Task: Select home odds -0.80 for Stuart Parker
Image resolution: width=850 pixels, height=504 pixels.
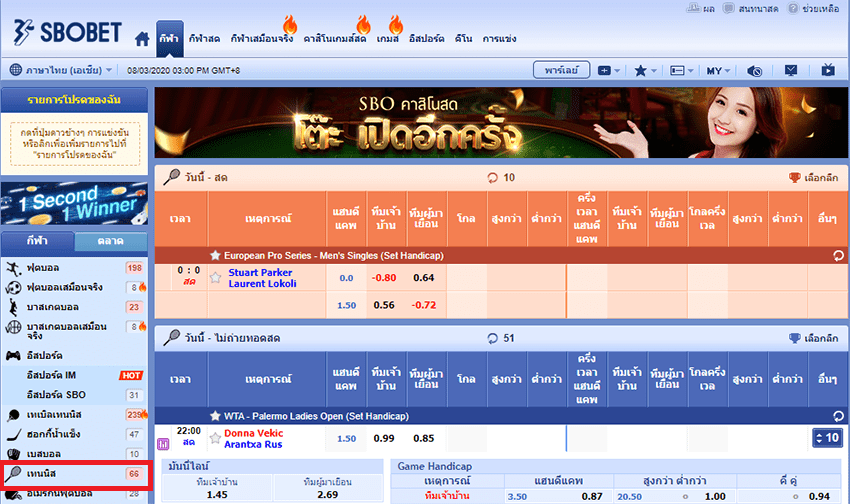Action: tap(384, 277)
